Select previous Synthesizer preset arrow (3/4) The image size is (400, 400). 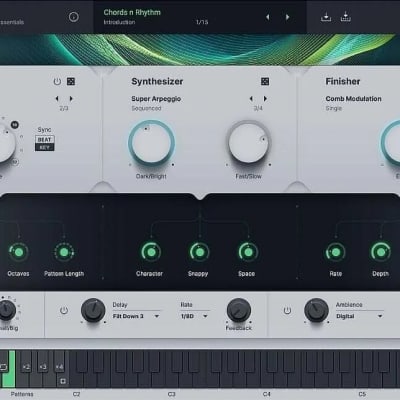[251, 99]
